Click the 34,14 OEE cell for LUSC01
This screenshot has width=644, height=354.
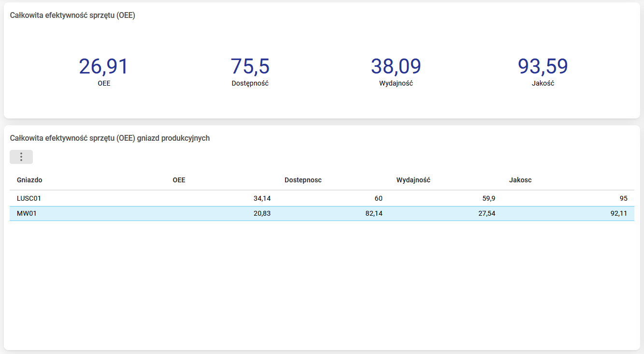[262, 198]
